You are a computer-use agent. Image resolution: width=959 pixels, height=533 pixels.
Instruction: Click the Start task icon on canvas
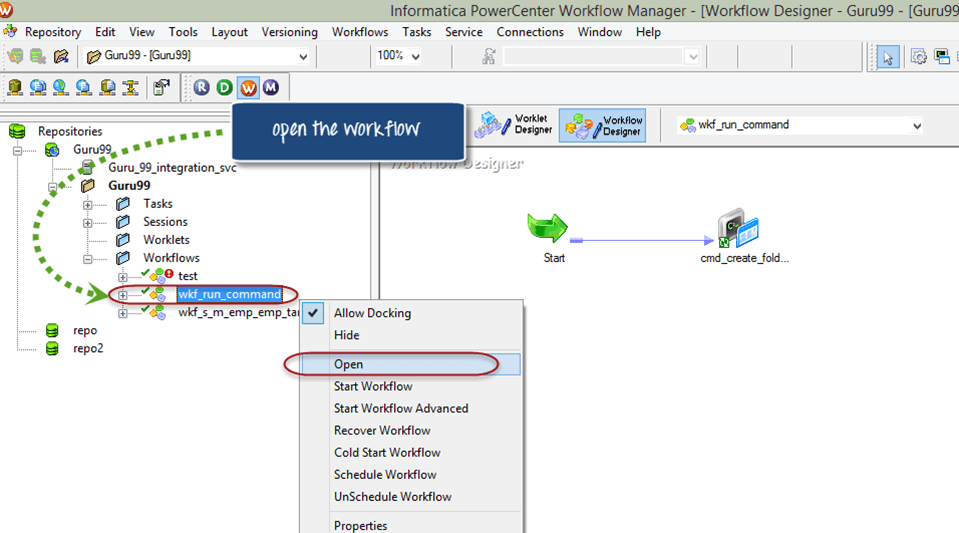click(547, 229)
